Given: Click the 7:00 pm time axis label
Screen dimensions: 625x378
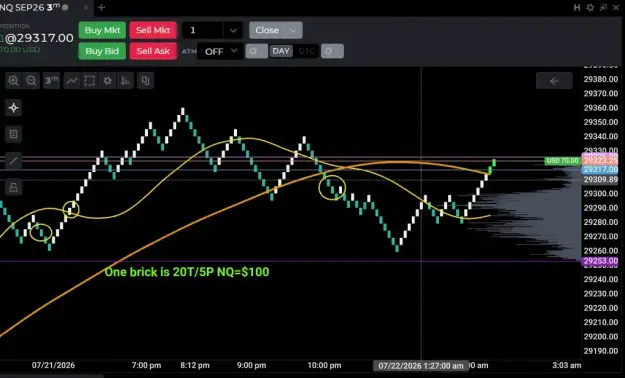Looking at the screenshot, I should coord(146,365).
